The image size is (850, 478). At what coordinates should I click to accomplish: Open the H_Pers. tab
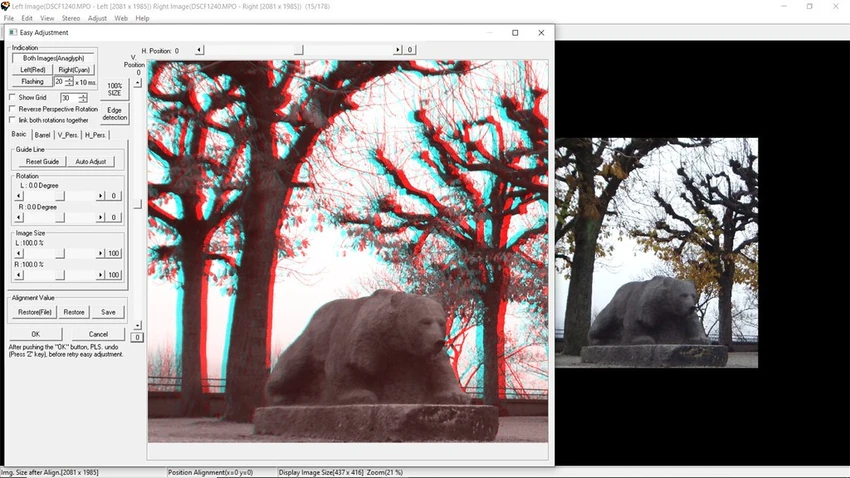pos(95,135)
